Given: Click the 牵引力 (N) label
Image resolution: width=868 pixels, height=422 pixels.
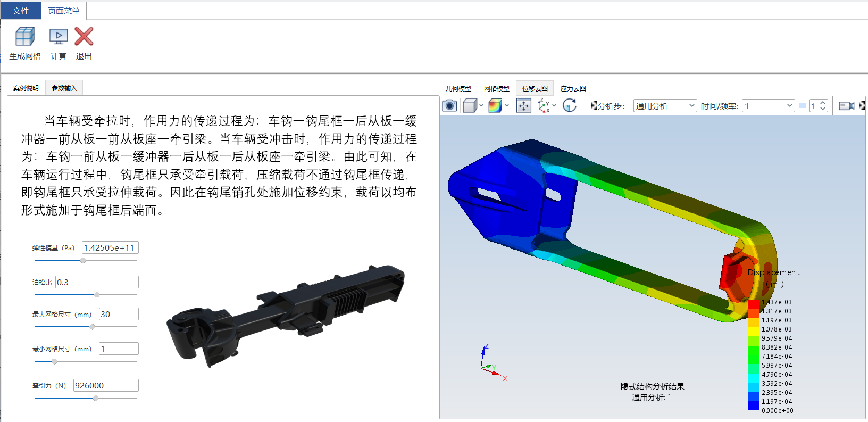Looking at the screenshot, I should pos(49,386).
